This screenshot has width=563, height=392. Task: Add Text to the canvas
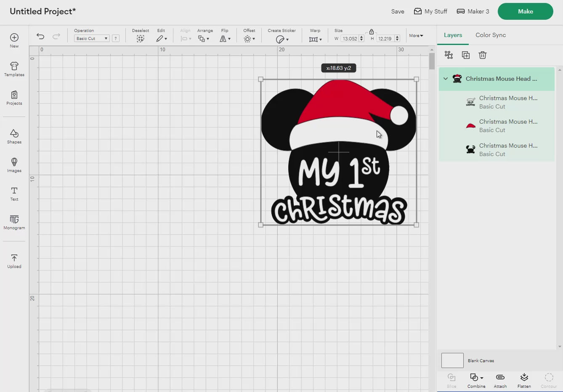[x=14, y=193]
